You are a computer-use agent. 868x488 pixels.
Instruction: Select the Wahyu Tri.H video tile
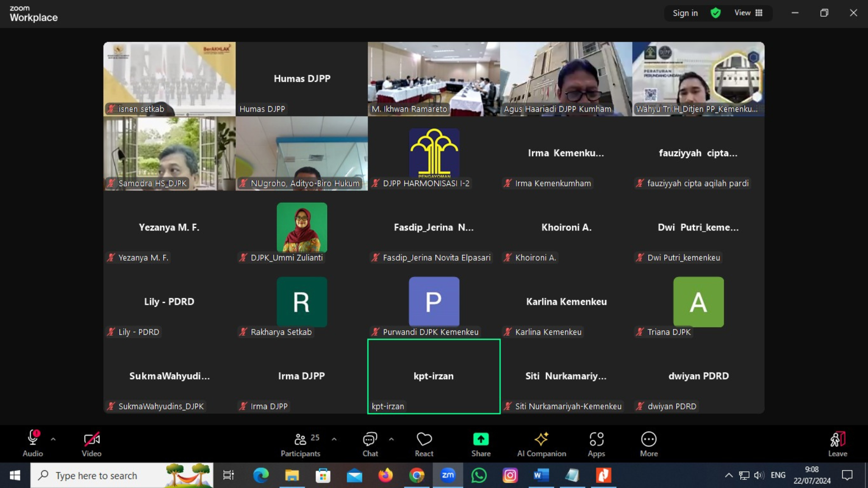pyautogui.click(x=698, y=79)
